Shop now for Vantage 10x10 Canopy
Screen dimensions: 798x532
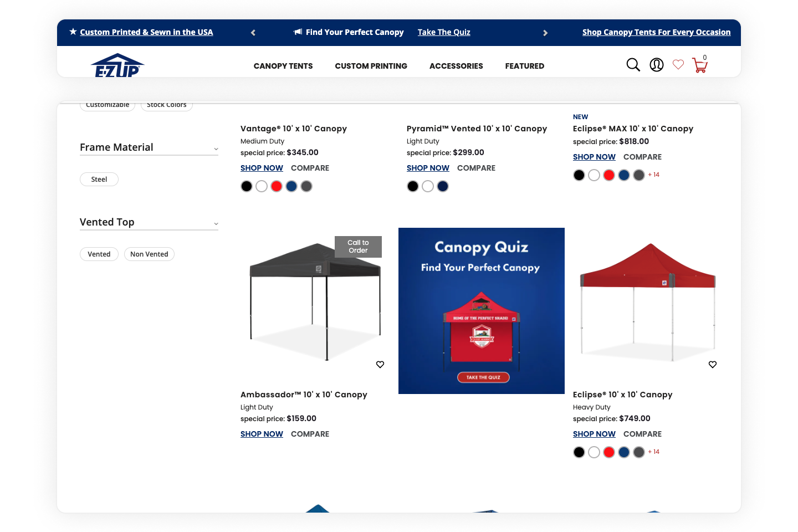tap(262, 168)
